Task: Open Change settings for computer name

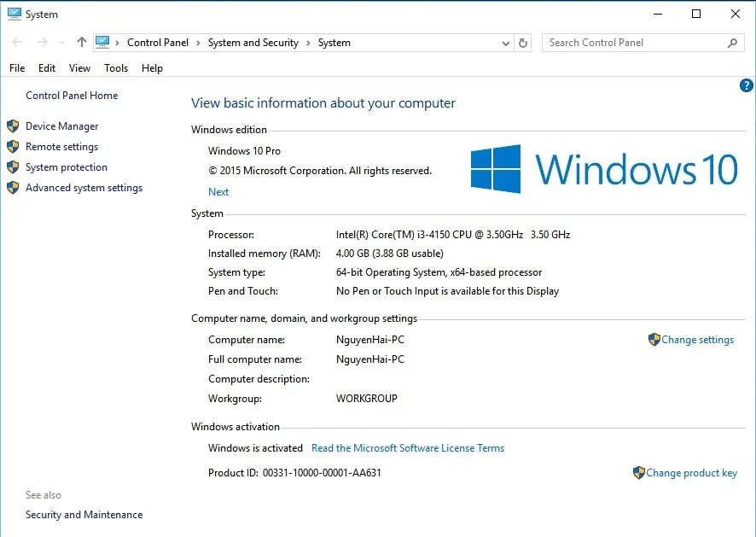Action: pyautogui.click(x=697, y=340)
